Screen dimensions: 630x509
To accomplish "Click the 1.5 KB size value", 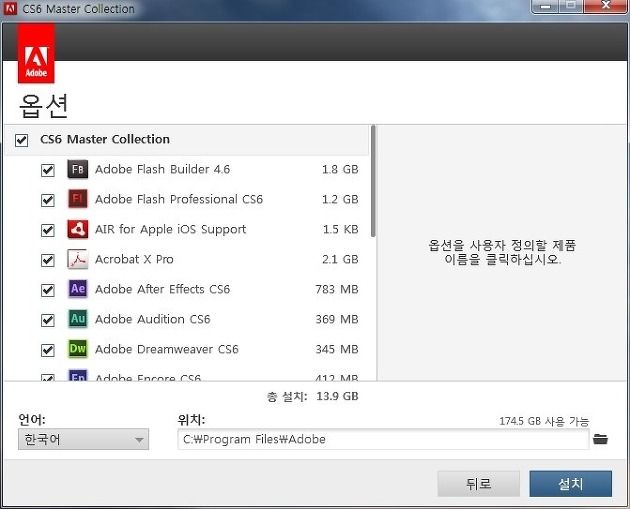I will (x=340, y=229).
